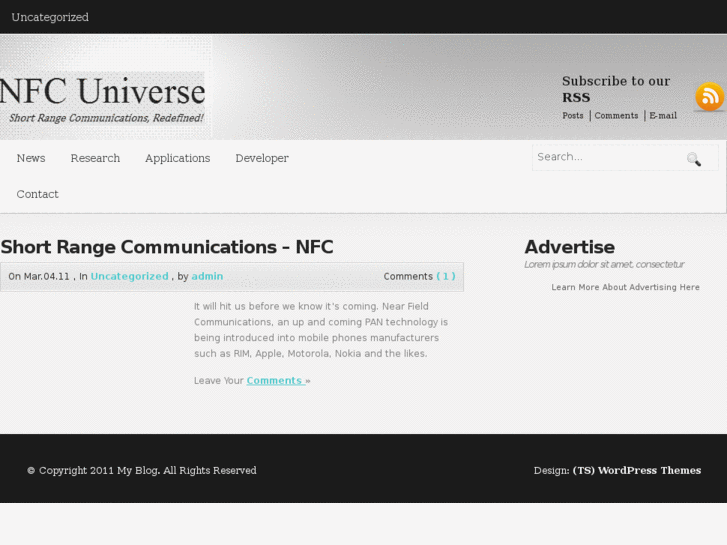Click the Uncategorized category link in post meta
The height and width of the screenshot is (545, 727).
point(129,276)
